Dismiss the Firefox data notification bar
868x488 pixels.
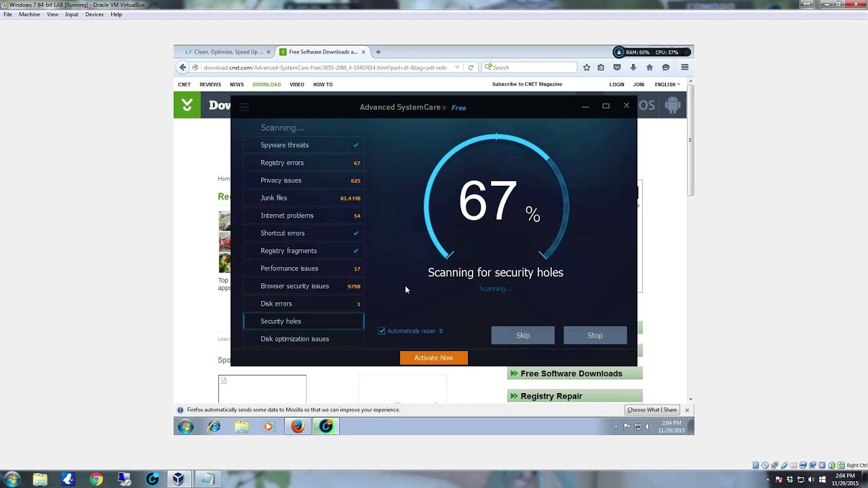click(687, 410)
